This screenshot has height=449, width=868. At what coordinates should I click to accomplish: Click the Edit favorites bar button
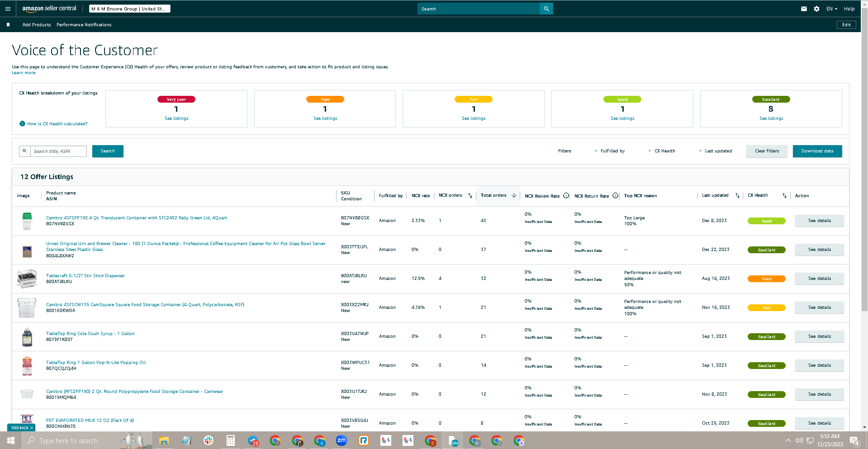click(846, 25)
